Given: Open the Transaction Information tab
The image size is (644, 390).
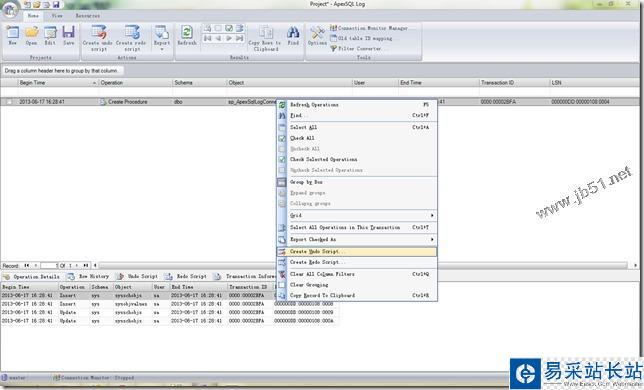Looking at the screenshot, I should coord(245,277).
